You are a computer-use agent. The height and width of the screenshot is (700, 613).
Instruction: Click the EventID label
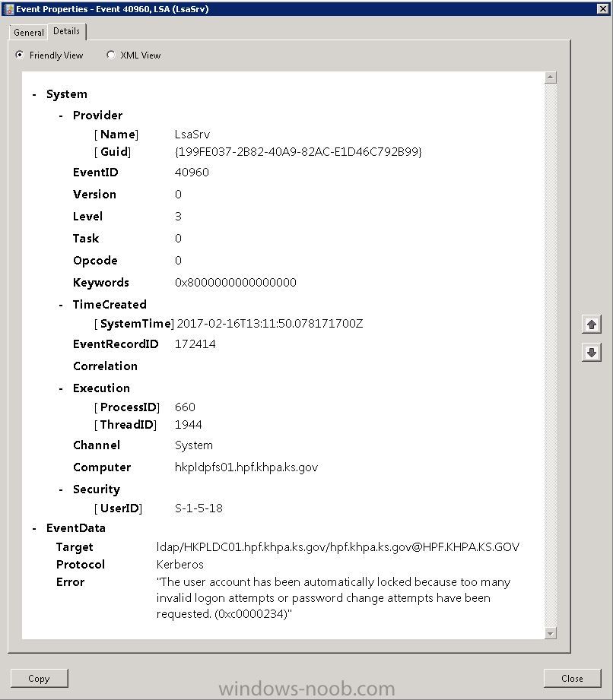96,173
